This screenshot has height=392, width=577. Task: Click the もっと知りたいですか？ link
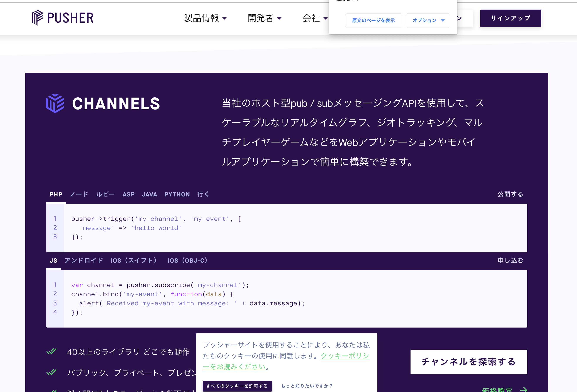(307, 386)
